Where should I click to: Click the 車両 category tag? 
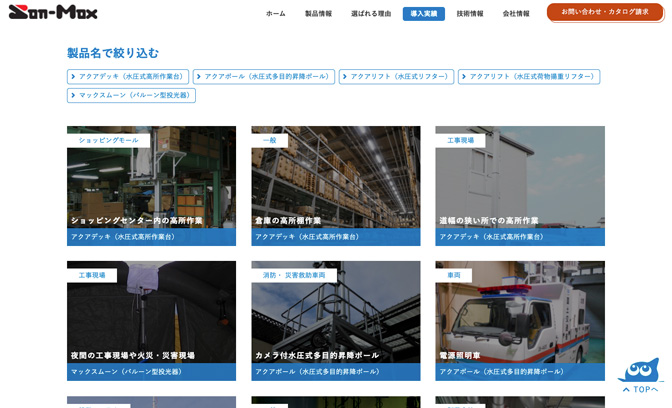pos(454,275)
